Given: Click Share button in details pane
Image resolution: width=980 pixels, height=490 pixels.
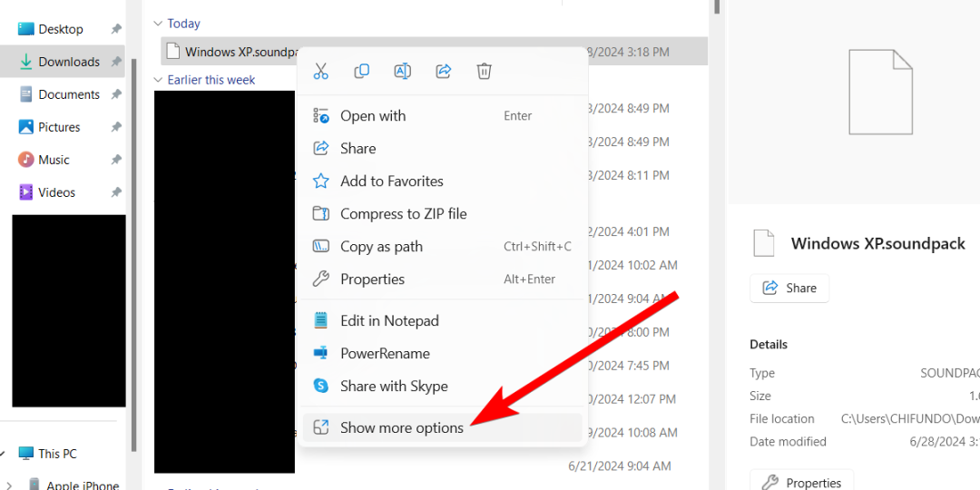Looking at the screenshot, I should point(789,289).
